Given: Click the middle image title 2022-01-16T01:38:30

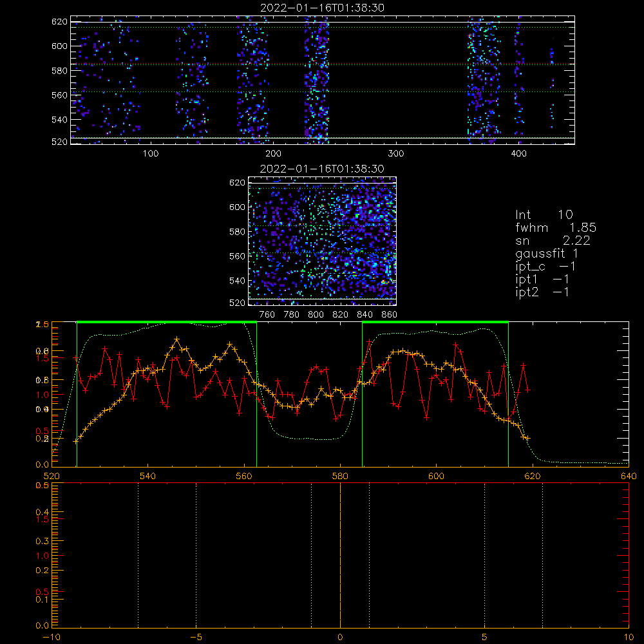Looking at the screenshot, I should point(322,169).
